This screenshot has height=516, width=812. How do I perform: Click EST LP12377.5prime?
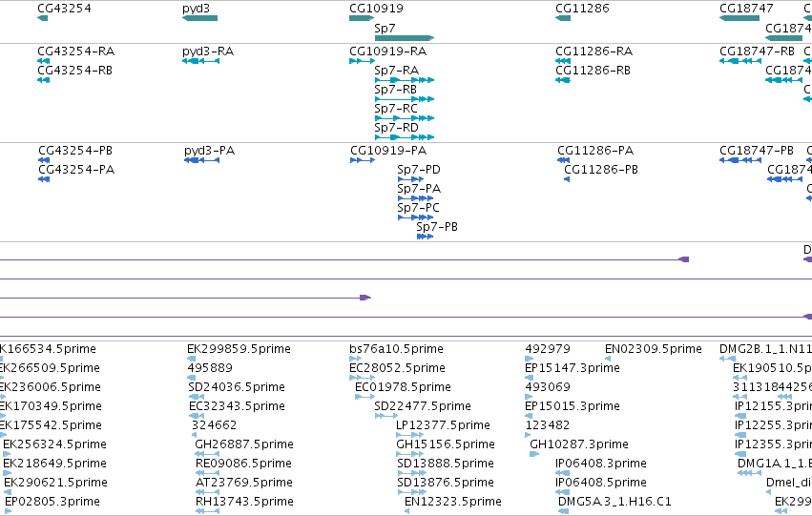tap(443, 425)
